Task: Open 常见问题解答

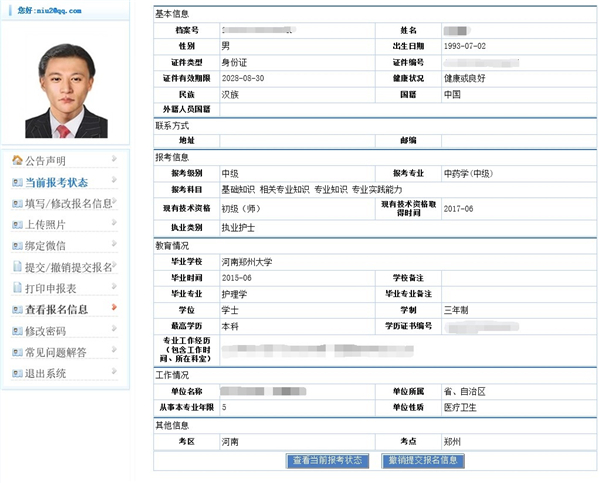Action: click(56, 352)
